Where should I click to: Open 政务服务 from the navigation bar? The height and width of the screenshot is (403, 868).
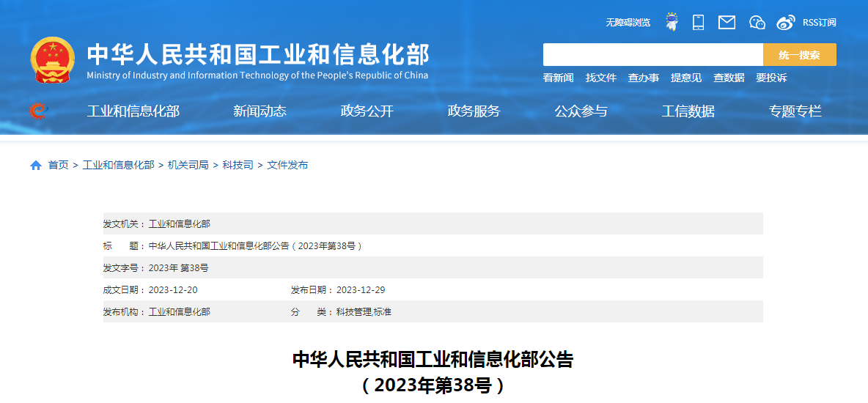coord(474,111)
